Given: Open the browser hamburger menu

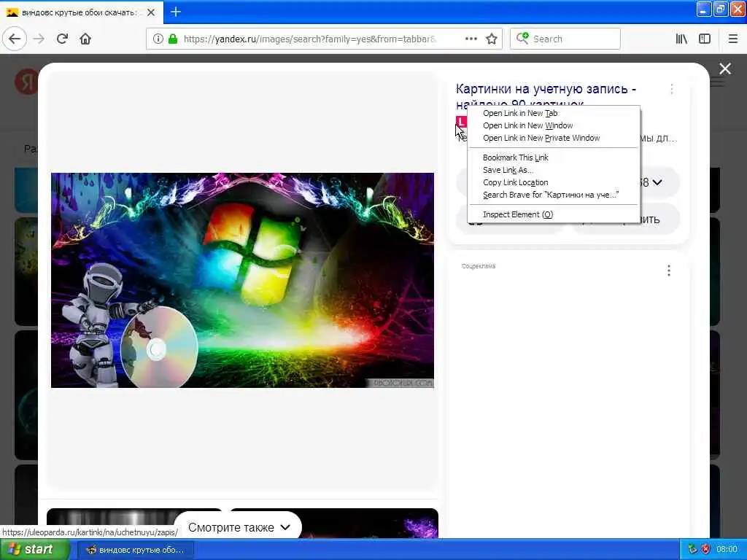Looking at the screenshot, I should (732, 39).
